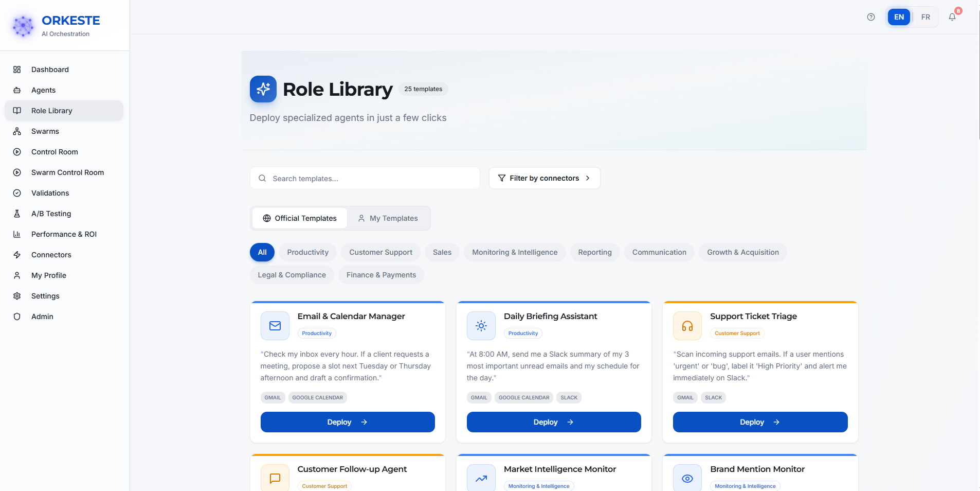The width and height of the screenshot is (980, 491).
Task: Click the Orkeste logo icon
Action: pos(23,26)
